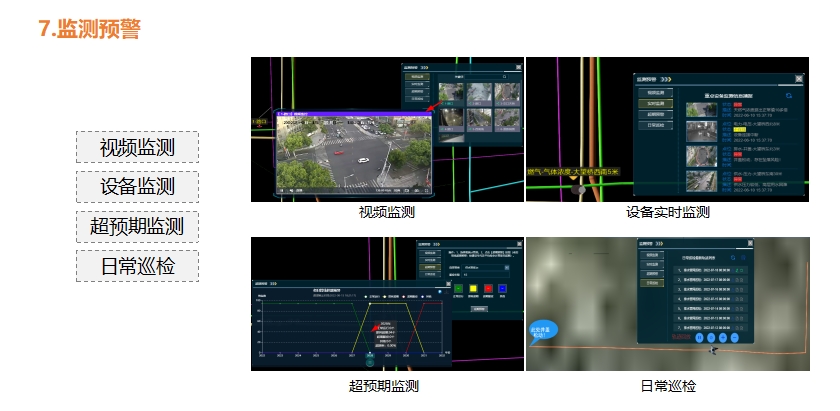
Task: Open the third device thumbnail with the red circle outline
Action: [701, 156]
